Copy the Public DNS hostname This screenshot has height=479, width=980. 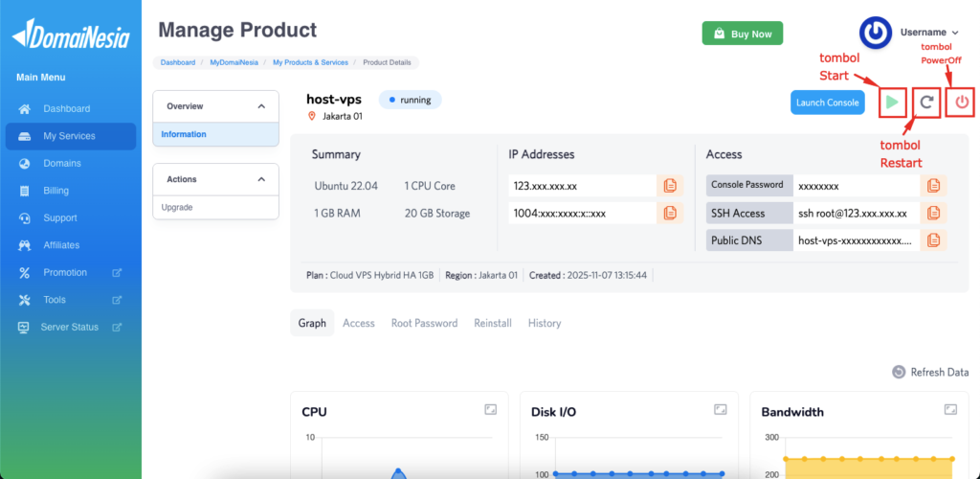point(934,240)
